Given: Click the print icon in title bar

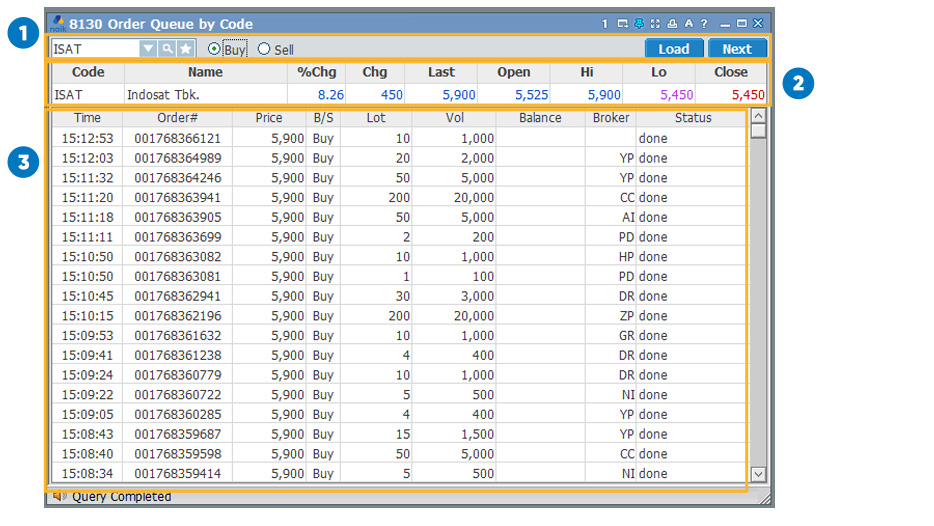Looking at the screenshot, I should [673, 23].
